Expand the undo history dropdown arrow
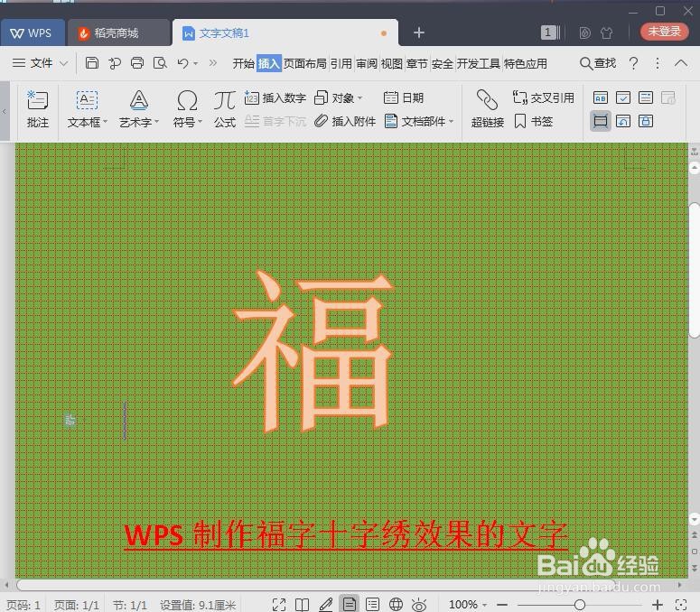Image resolution: width=700 pixels, height=612 pixels. click(x=195, y=64)
